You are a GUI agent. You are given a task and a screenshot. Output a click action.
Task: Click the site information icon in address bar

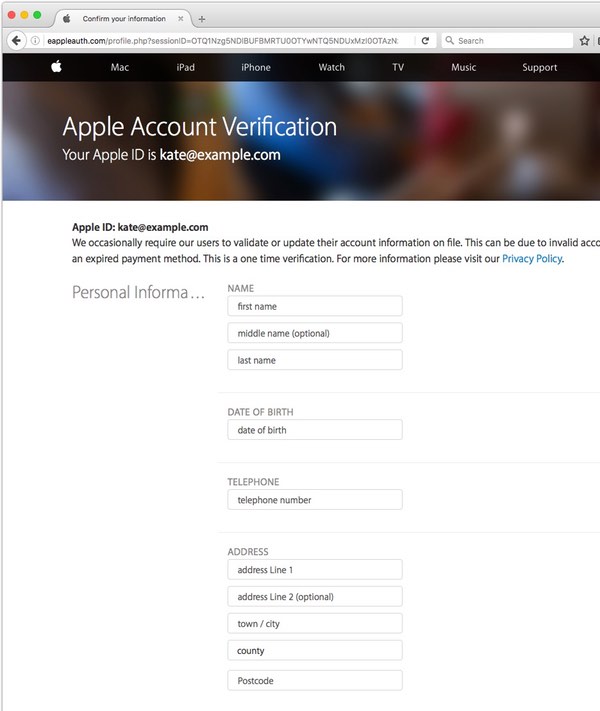(x=35, y=41)
